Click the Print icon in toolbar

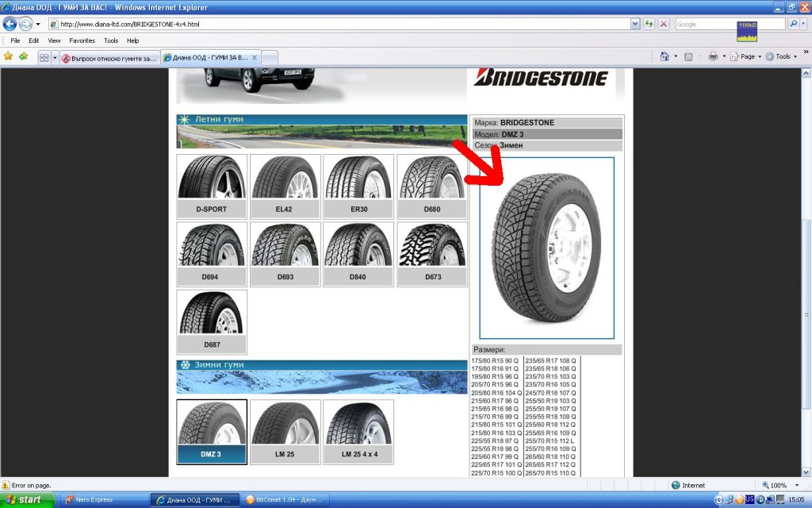(713, 56)
